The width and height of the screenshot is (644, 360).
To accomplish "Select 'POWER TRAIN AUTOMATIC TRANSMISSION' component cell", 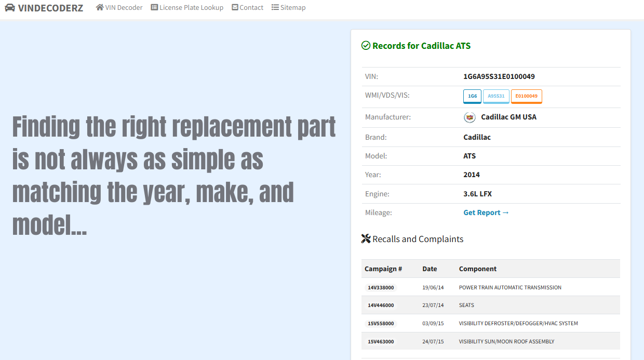I will 510,287.
